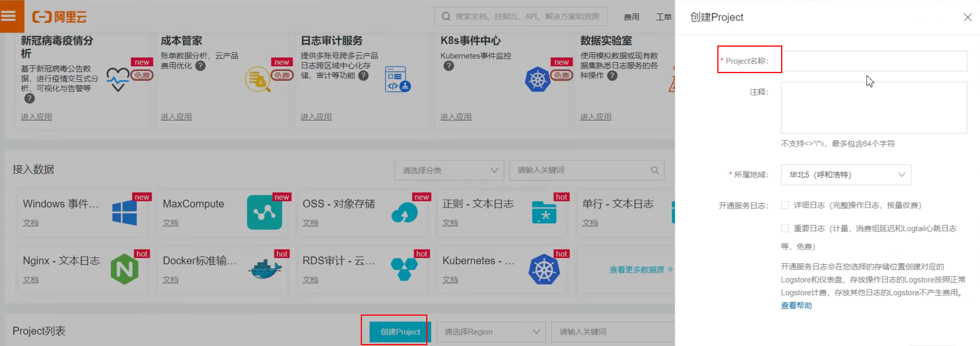The image size is (980, 346).
Task: Focus the Project名称 input field
Action: [874, 61]
